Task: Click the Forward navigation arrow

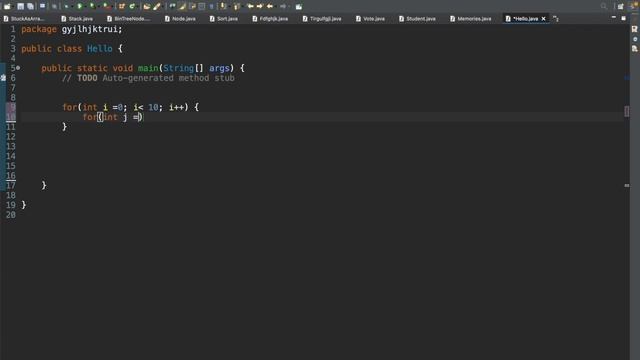Action: (283, 6)
